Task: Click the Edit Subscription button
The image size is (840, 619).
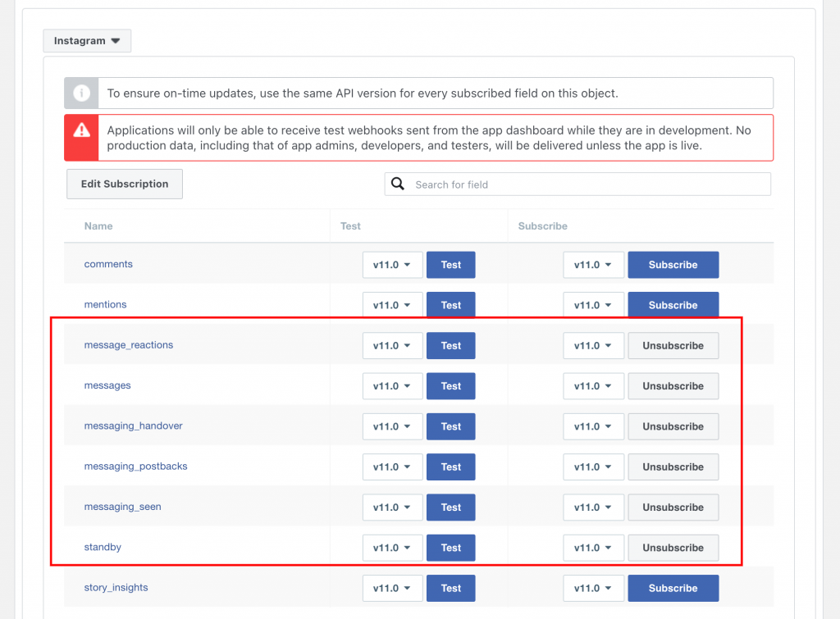Action: (x=124, y=184)
